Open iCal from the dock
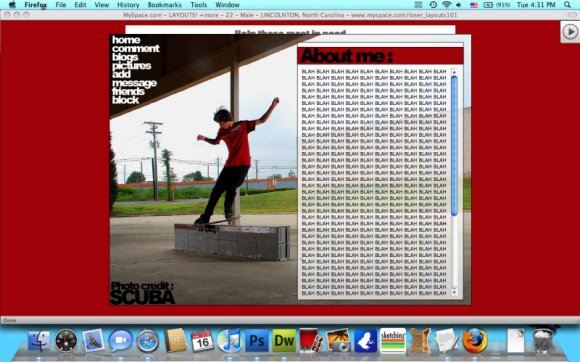 pyautogui.click(x=202, y=341)
